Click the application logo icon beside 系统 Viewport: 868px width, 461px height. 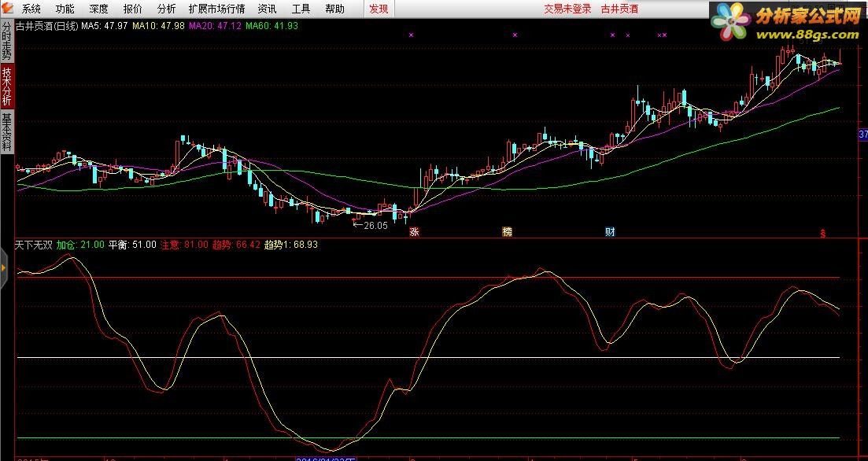pos(7,9)
